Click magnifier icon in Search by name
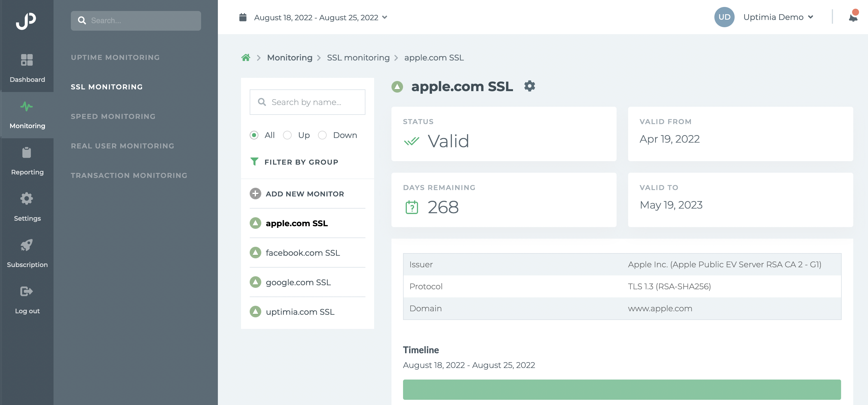The image size is (868, 405). [x=262, y=102]
